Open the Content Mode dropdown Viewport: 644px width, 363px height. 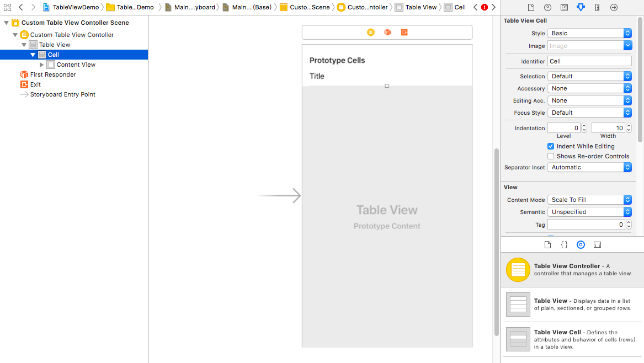coord(589,200)
